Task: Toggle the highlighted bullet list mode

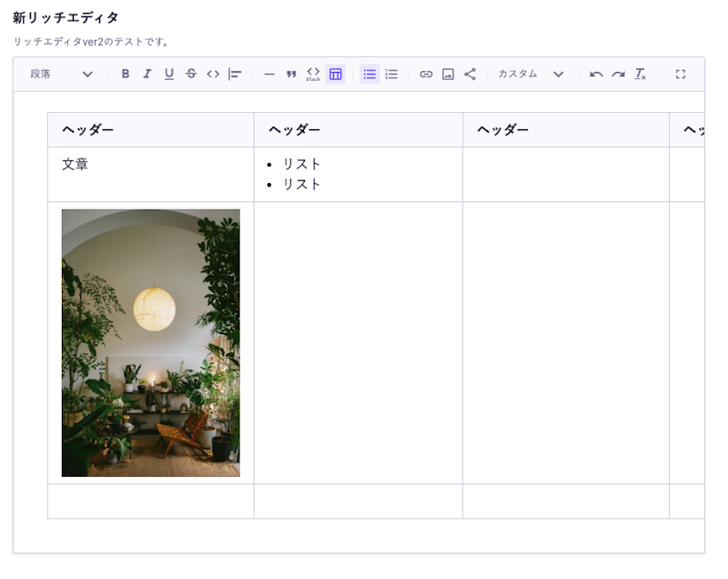Action: pos(369,75)
